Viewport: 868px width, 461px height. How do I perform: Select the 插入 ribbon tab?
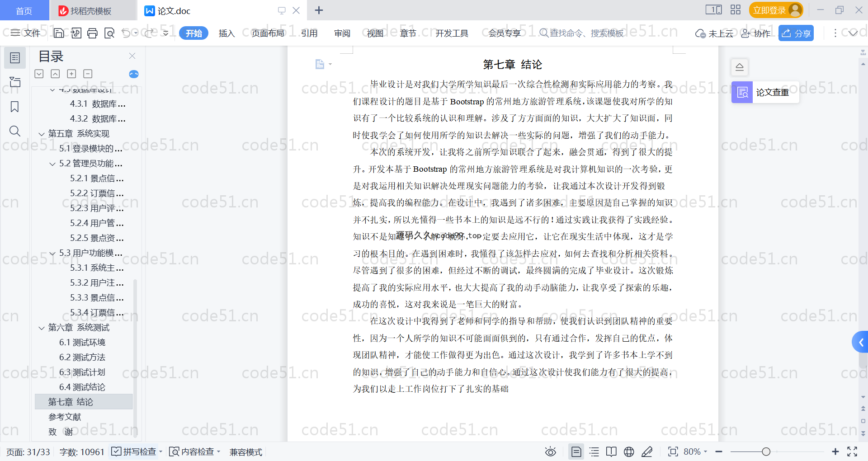tap(226, 33)
